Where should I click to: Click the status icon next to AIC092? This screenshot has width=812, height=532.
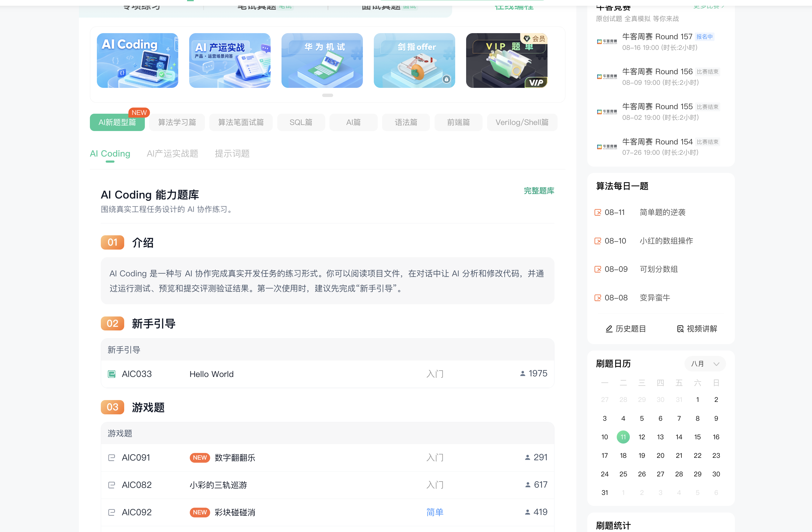(111, 512)
